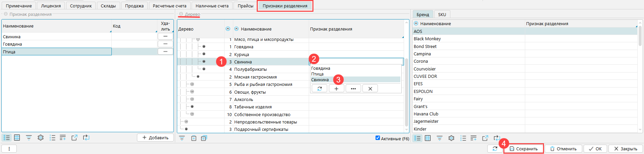Click the Добавить button

click(155, 138)
